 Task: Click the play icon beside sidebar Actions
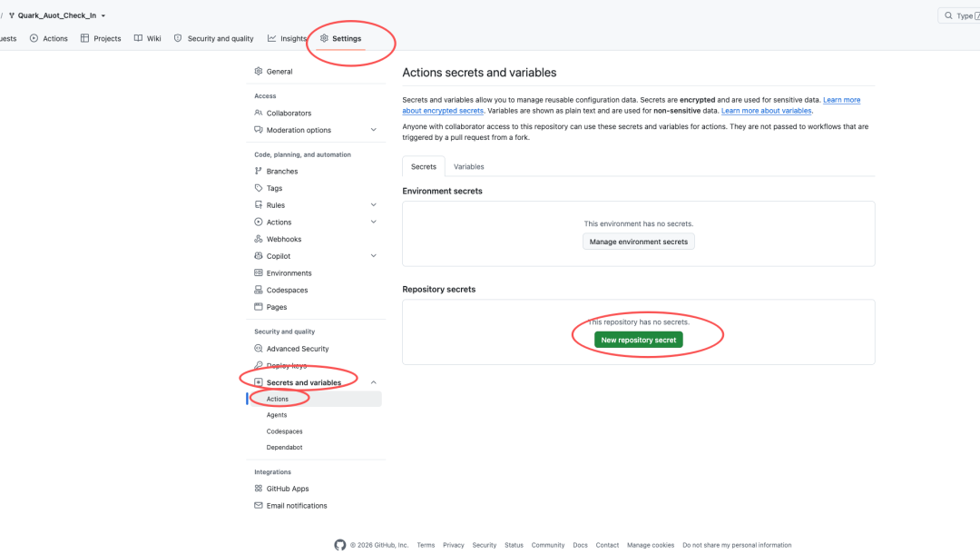click(258, 222)
